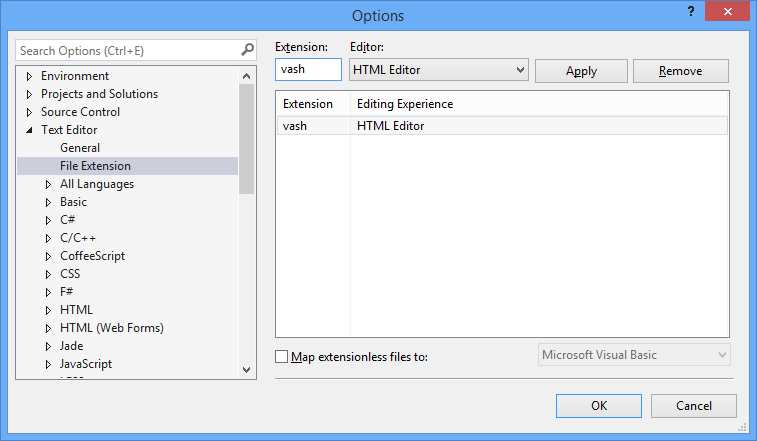Select Source Control tree label

pyautogui.click(x=80, y=112)
